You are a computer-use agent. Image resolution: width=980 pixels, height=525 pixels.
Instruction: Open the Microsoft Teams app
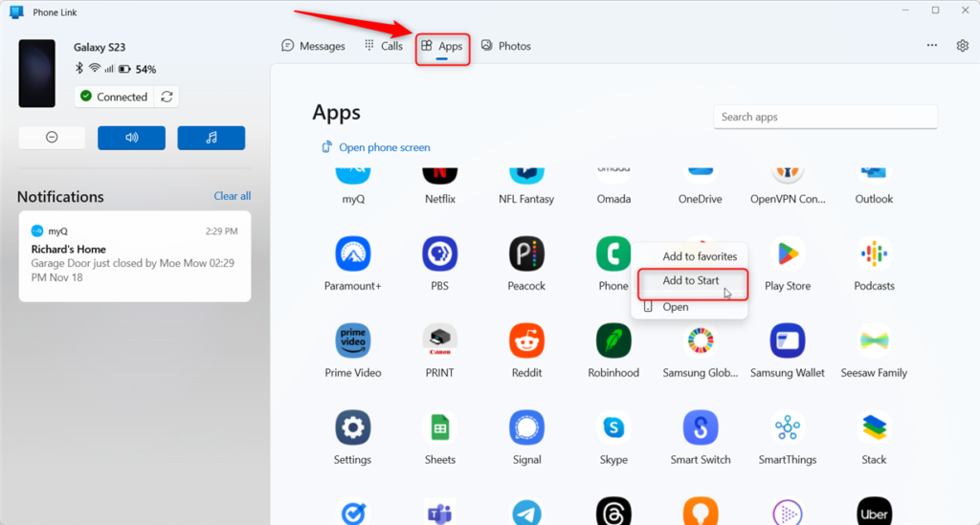[x=439, y=512]
